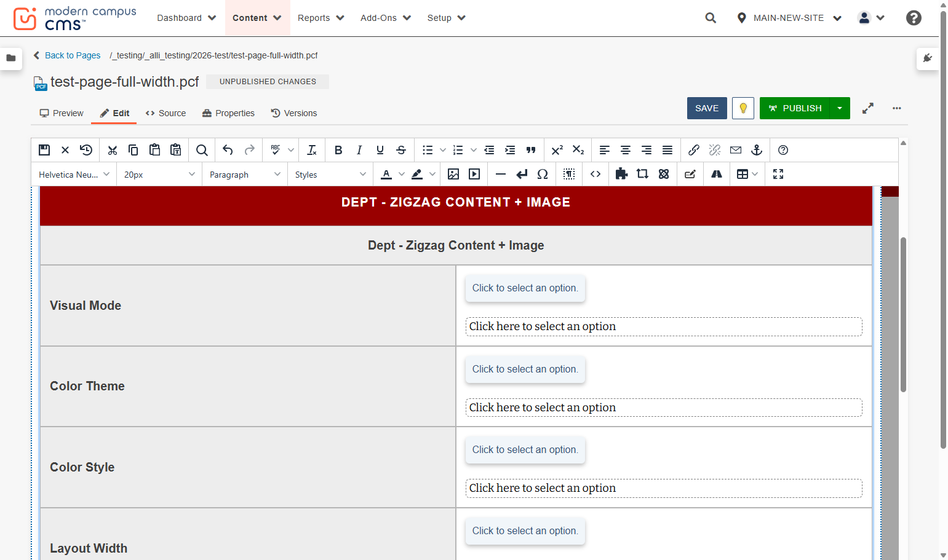Open the editor help question mark
Screen dimensions: 948x560
point(783,150)
